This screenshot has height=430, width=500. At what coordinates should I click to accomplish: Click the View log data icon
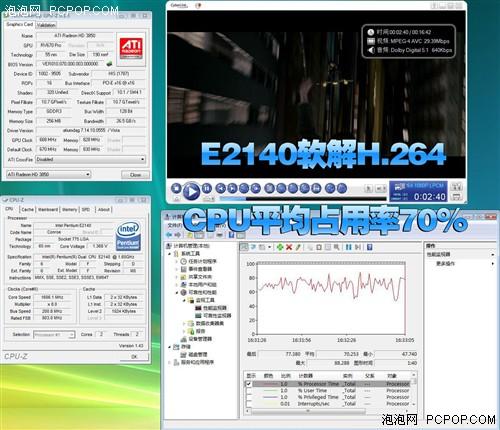253,247
